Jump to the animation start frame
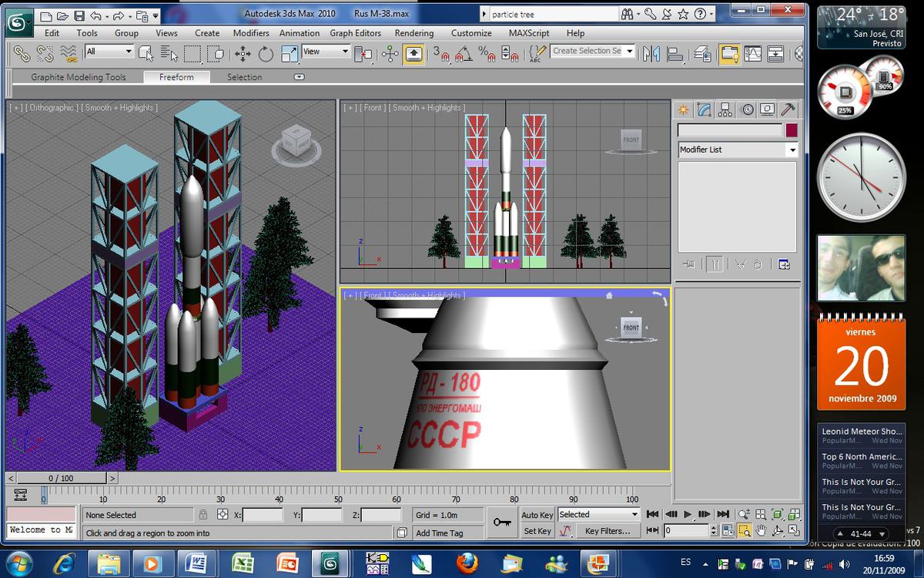Screen dimensions: 924x578 (x=653, y=514)
